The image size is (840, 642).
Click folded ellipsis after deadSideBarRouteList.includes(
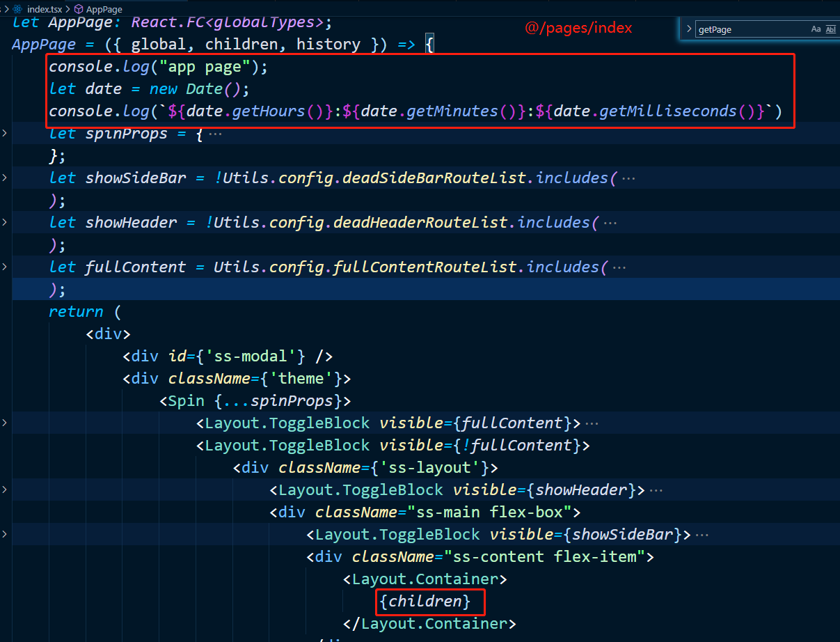(628, 178)
